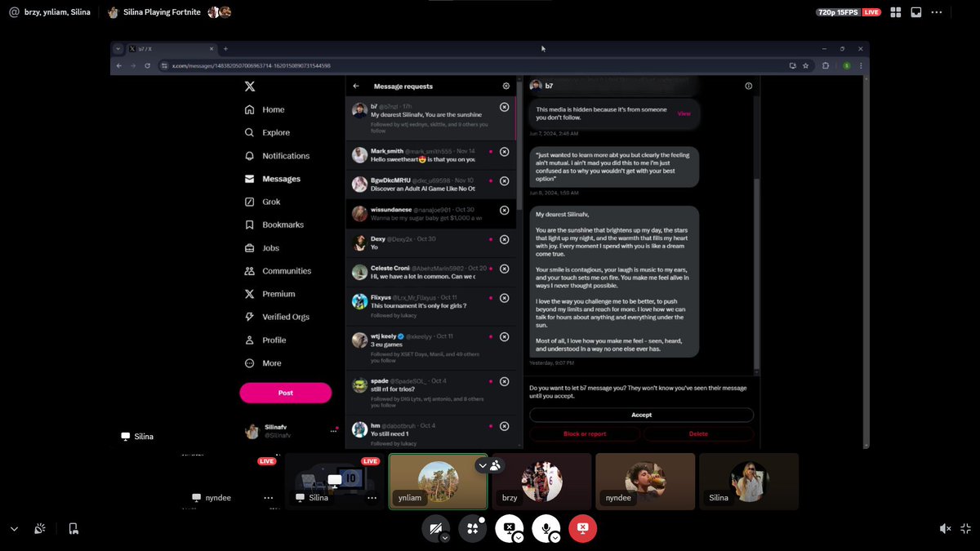Open Silinafv account menu ellipsis

coord(333,430)
